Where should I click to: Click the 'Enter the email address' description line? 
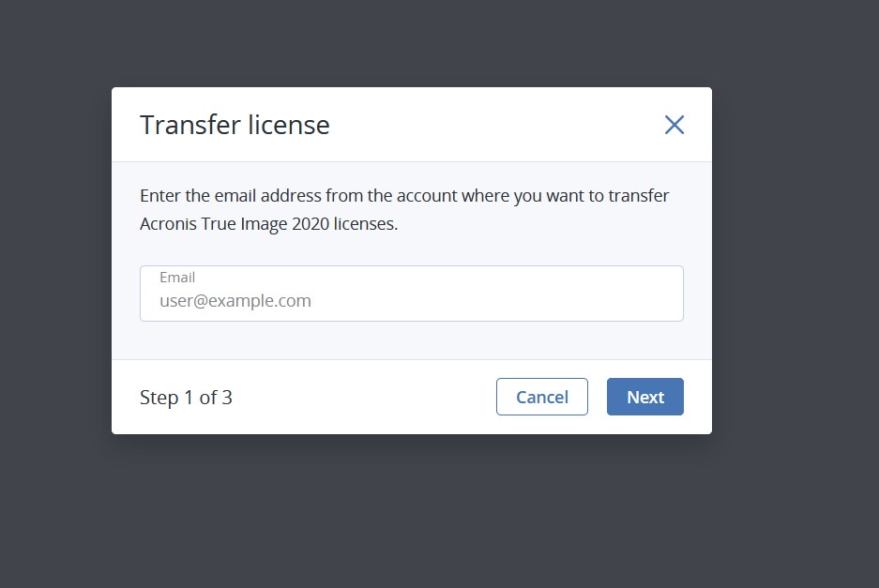[x=404, y=196]
